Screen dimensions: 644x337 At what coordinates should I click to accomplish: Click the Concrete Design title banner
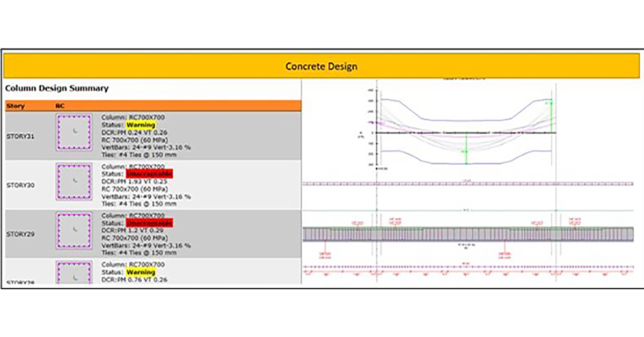point(321,67)
